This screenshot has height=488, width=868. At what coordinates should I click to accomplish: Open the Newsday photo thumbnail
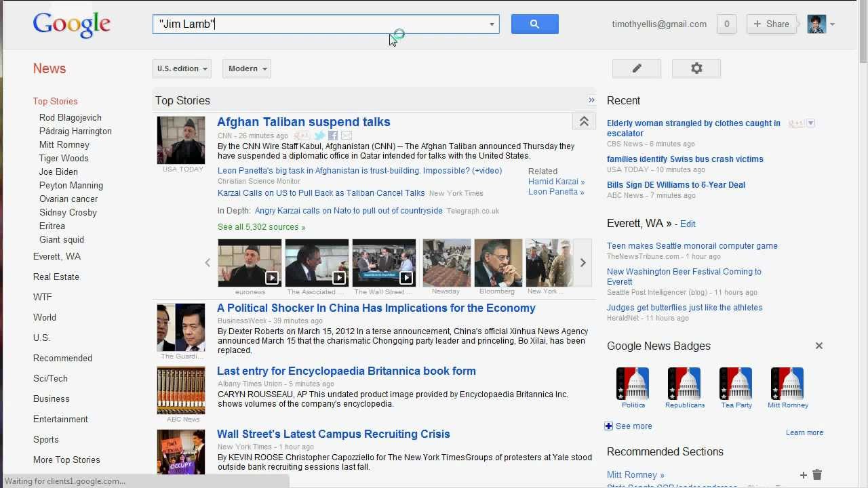pos(447,263)
